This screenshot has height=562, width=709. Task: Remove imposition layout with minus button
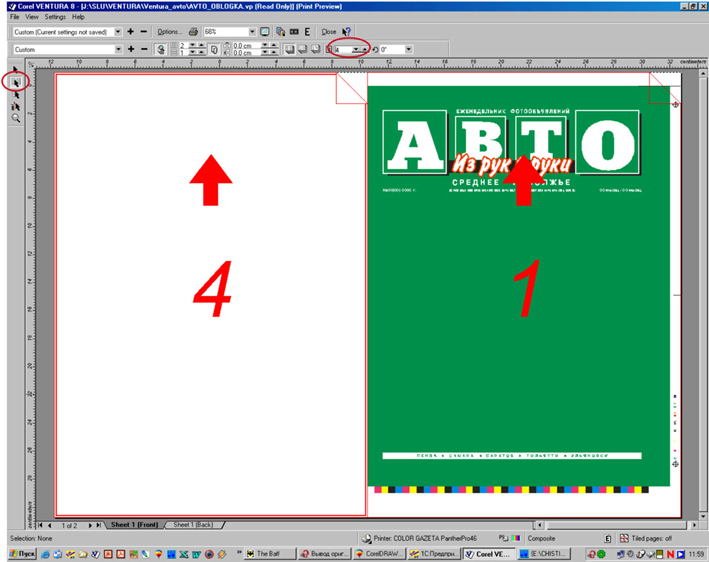coord(144,49)
